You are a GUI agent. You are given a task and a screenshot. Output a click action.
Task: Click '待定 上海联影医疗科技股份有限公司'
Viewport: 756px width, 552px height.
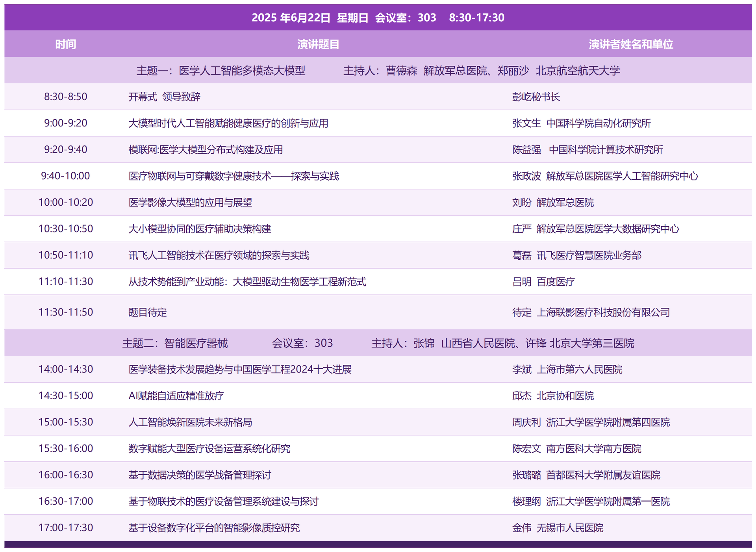pos(591,312)
